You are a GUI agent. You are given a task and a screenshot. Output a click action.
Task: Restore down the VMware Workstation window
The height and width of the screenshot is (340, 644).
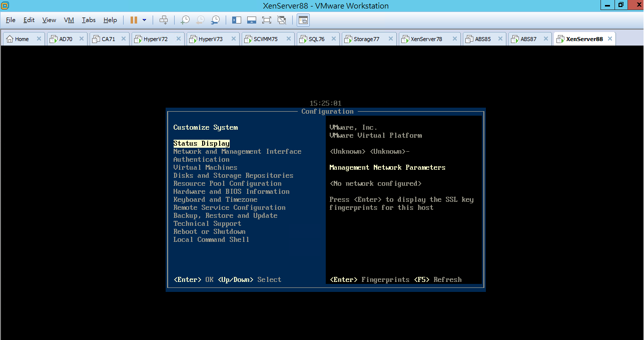pyautogui.click(x=620, y=5)
